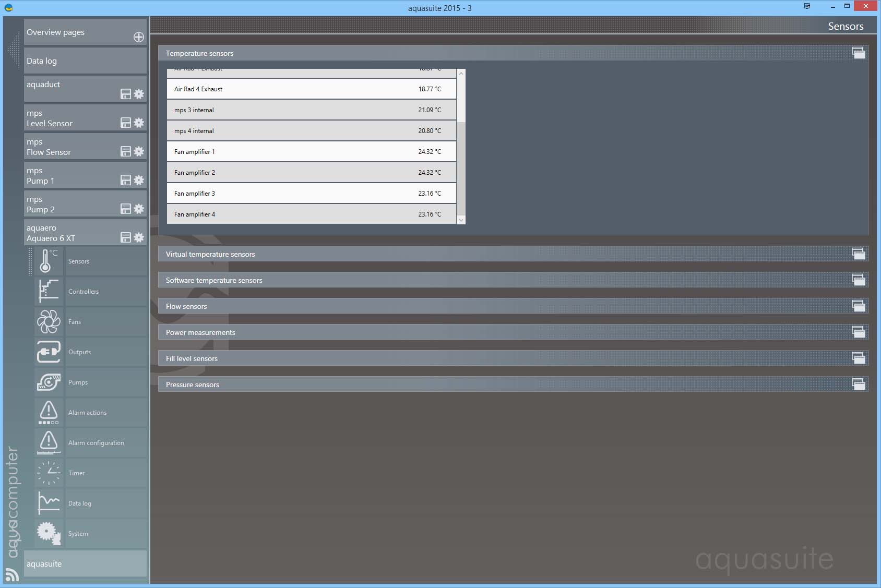Screen dimensions: 881x588
Task: Click the title bar display options icon
Action: [807, 6]
